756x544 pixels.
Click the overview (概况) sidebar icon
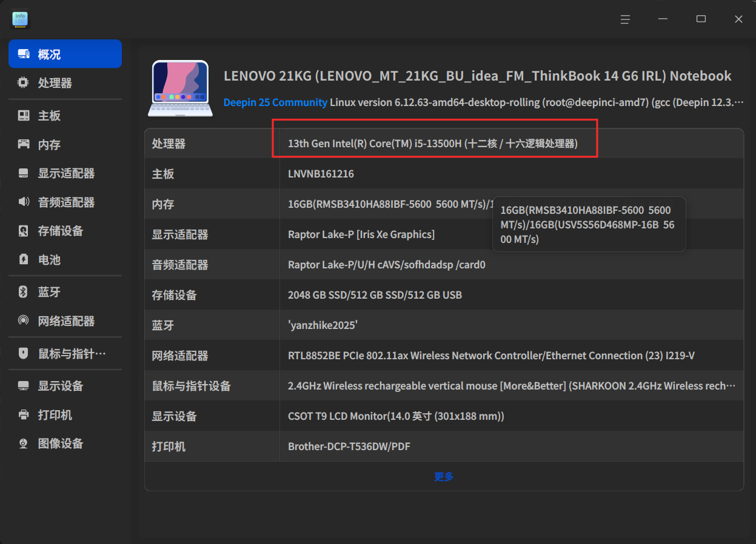pyautogui.click(x=24, y=54)
